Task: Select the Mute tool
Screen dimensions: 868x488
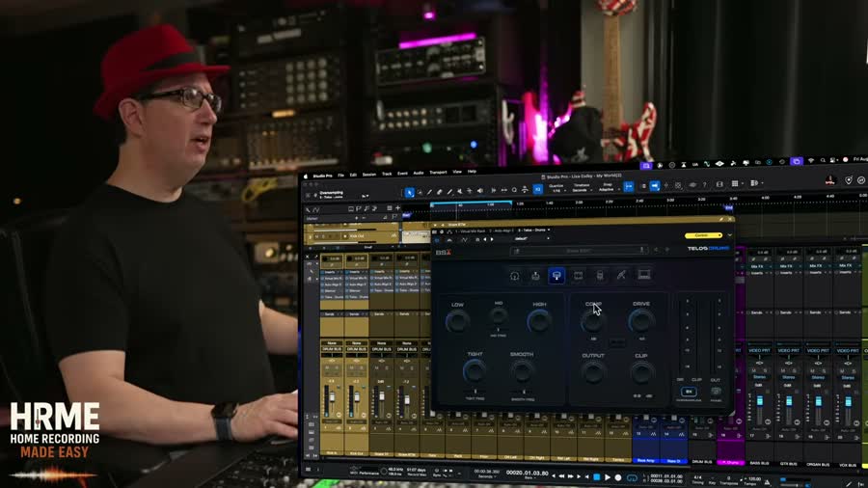Action: coord(459,191)
